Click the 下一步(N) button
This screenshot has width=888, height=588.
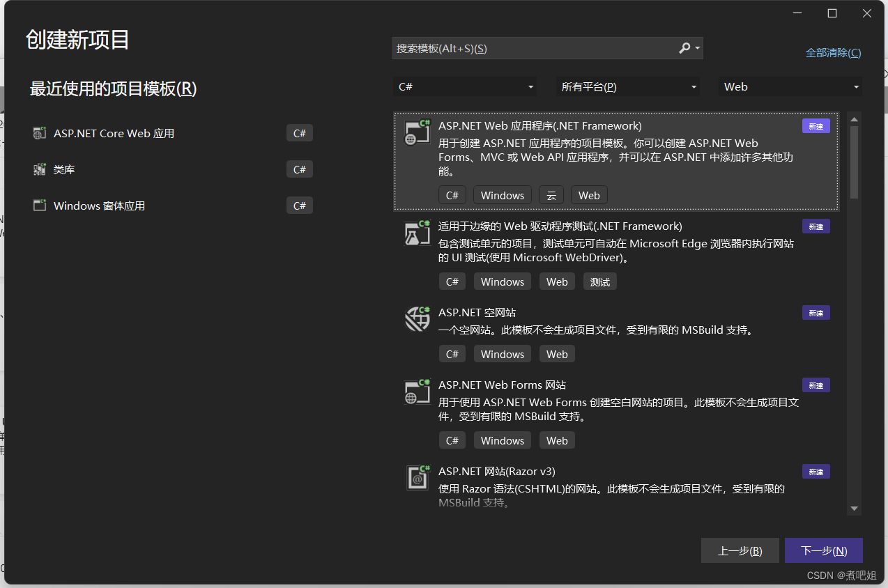(x=823, y=550)
